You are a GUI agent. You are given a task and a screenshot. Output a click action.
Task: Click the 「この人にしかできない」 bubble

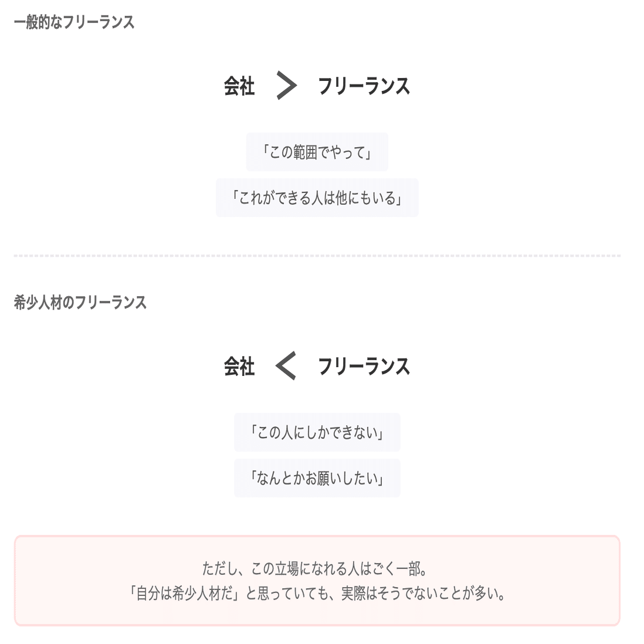(317, 433)
